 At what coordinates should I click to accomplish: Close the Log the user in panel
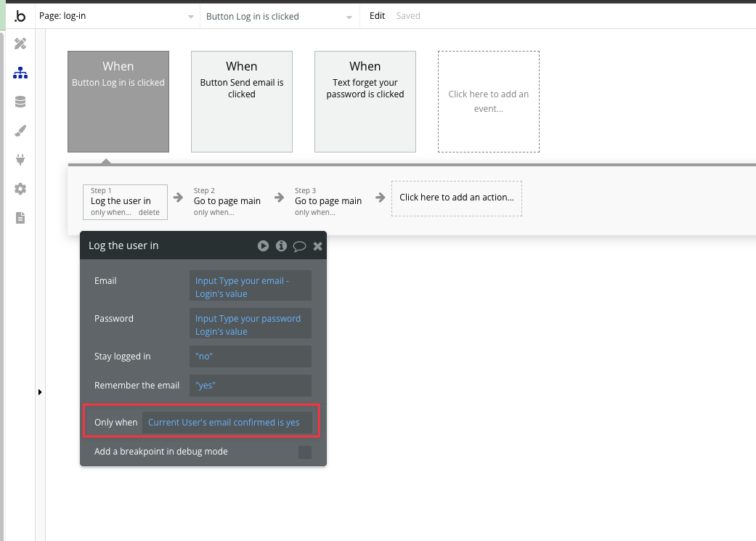(x=318, y=246)
